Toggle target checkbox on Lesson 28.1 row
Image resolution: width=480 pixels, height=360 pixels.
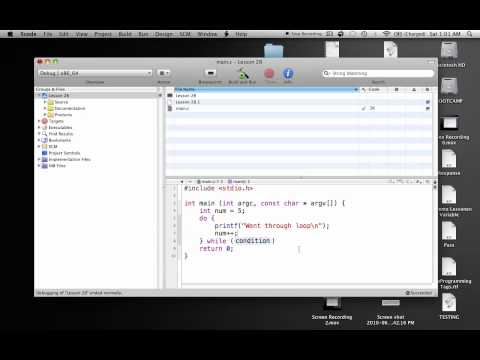[428, 102]
